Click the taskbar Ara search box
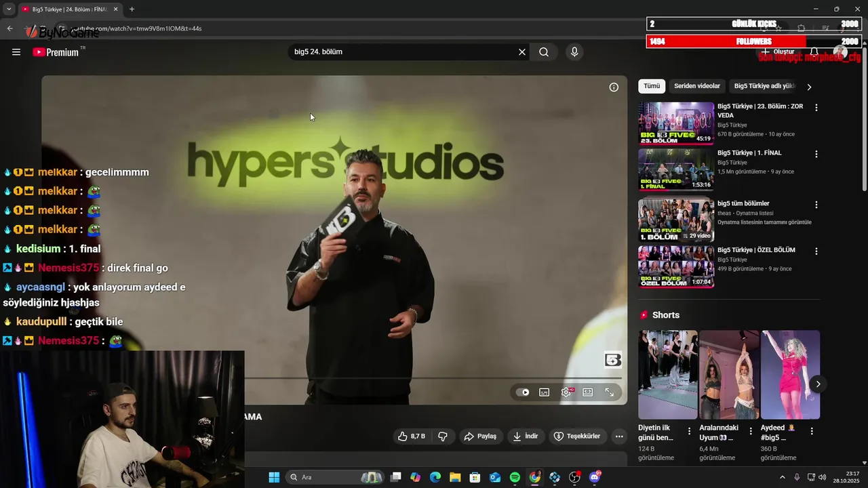868x488 pixels. [334, 477]
